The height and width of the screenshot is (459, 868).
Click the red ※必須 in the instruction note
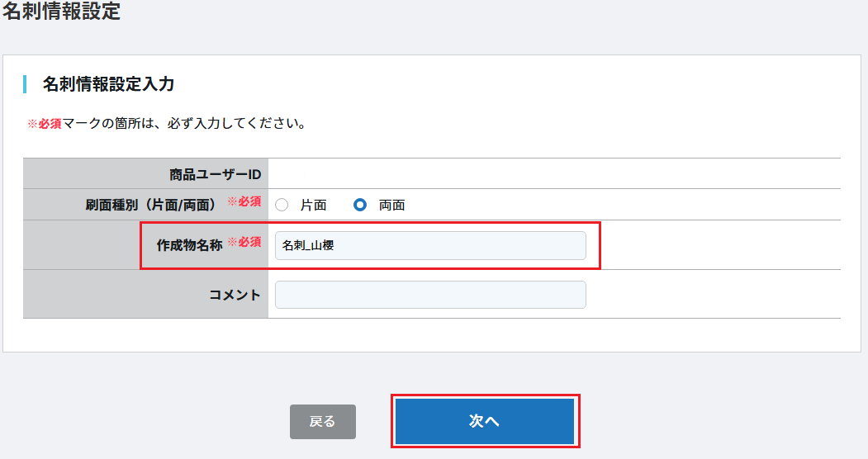click(45, 124)
